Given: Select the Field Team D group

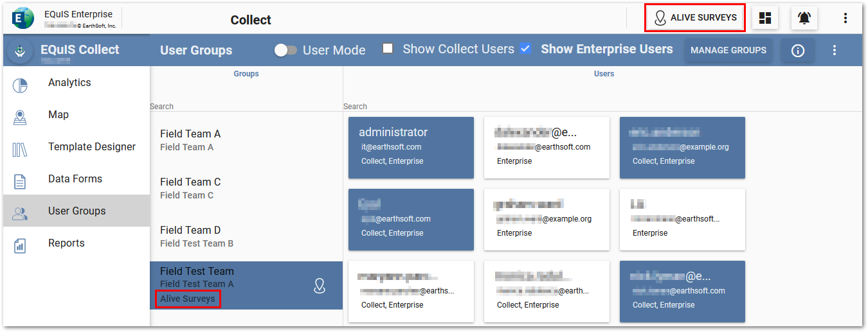Looking at the screenshot, I should 246,237.
